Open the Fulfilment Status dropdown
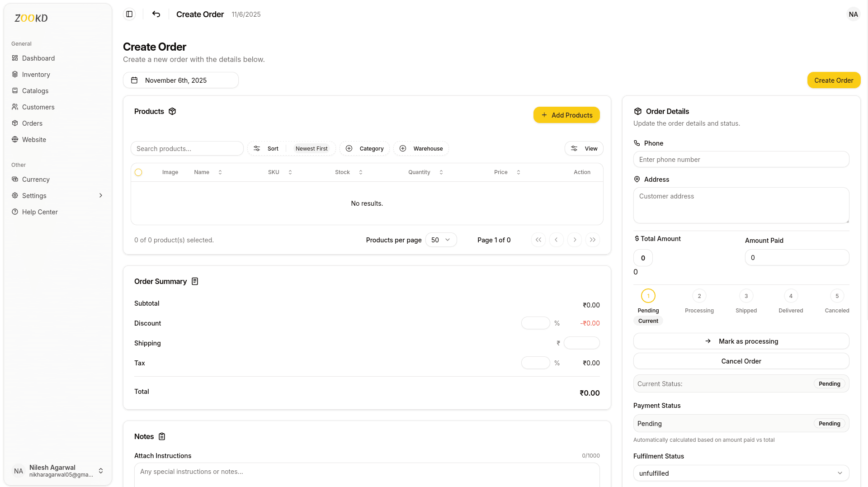The height and width of the screenshot is (487, 868). (x=741, y=473)
